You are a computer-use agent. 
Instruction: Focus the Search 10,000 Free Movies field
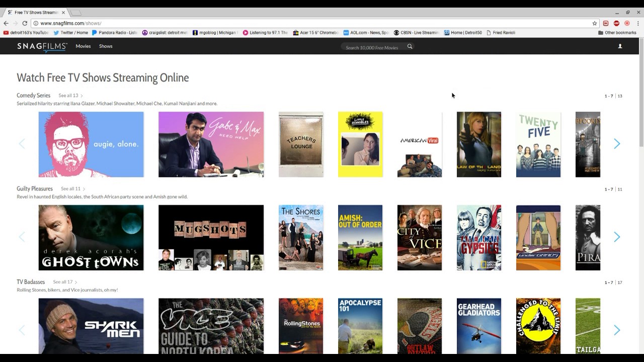tap(372, 47)
